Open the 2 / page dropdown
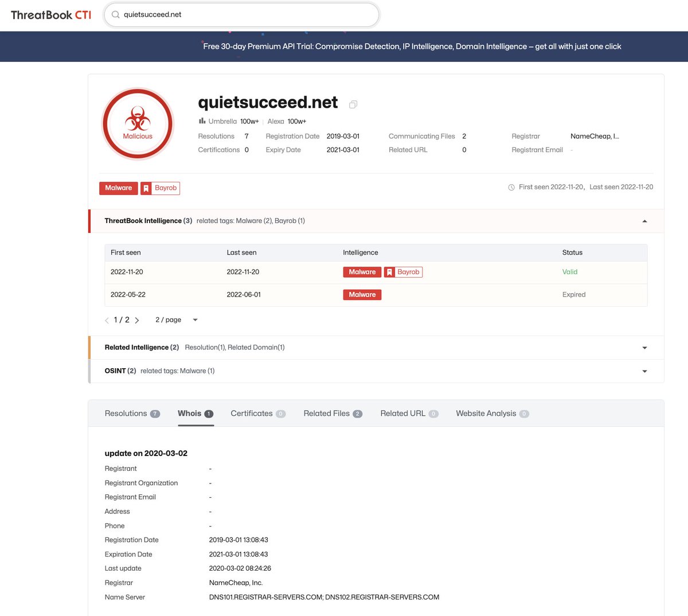 (174, 319)
